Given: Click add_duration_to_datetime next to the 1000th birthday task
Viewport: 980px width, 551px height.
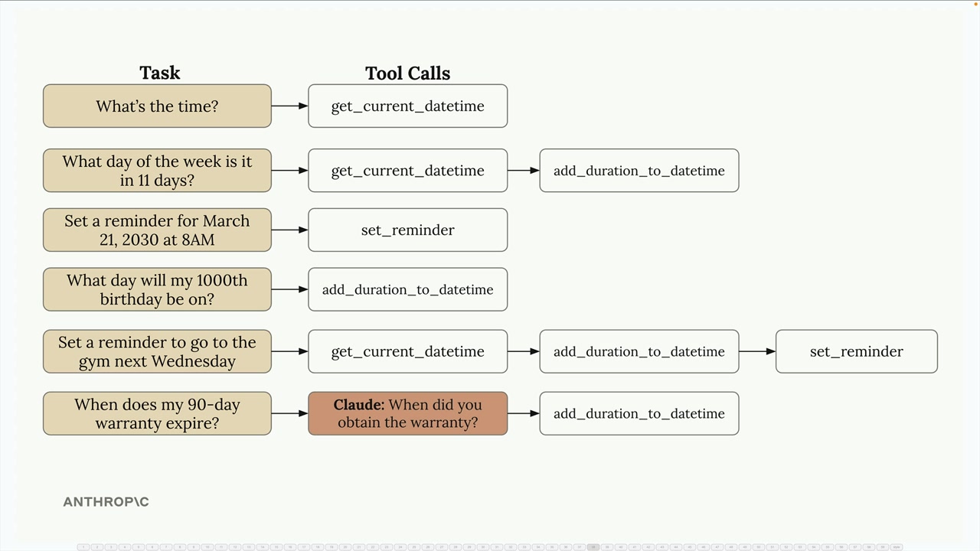Looking at the screenshot, I should (407, 289).
